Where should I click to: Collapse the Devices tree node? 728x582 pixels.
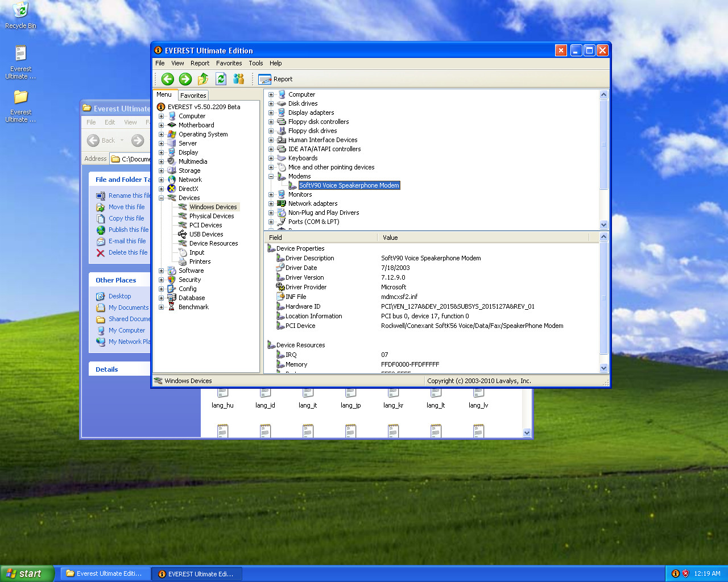tap(161, 198)
